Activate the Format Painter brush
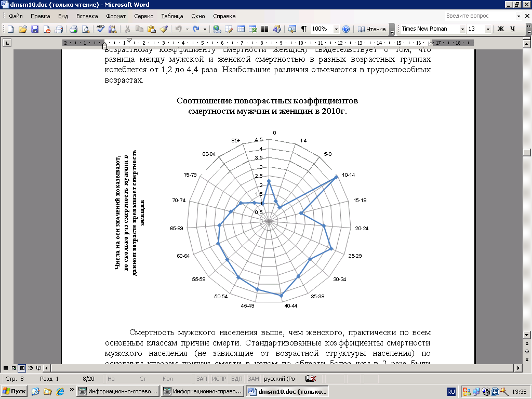This screenshot has height=399, width=532. point(164,29)
